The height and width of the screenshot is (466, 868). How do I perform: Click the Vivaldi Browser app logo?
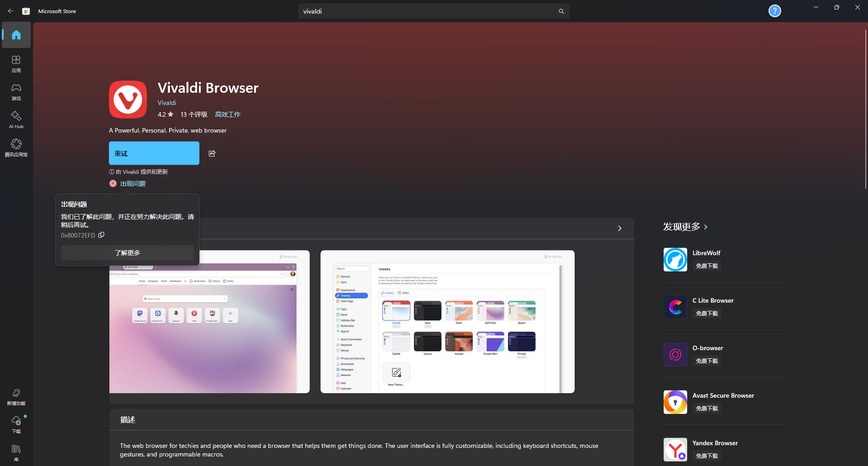click(x=128, y=100)
